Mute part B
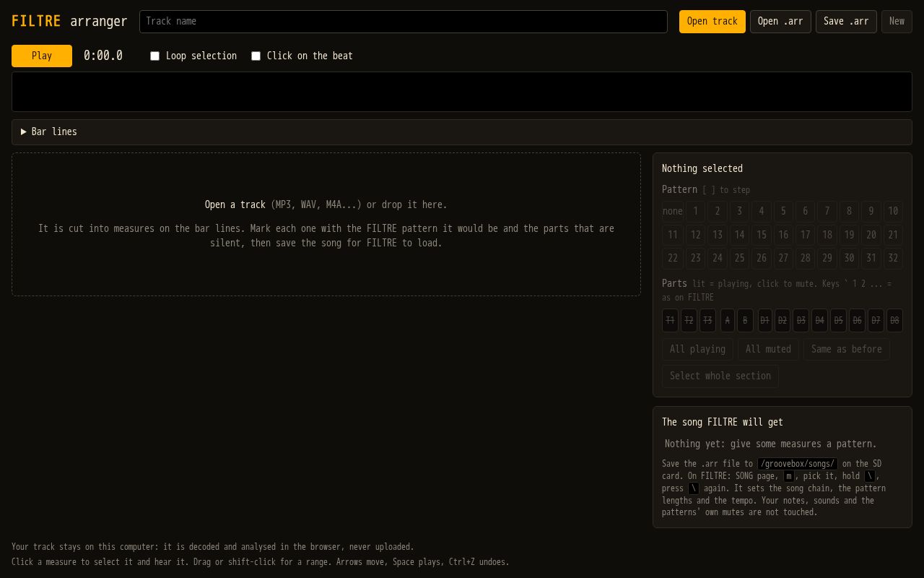Viewport: 924px width, 578px height. (x=745, y=321)
